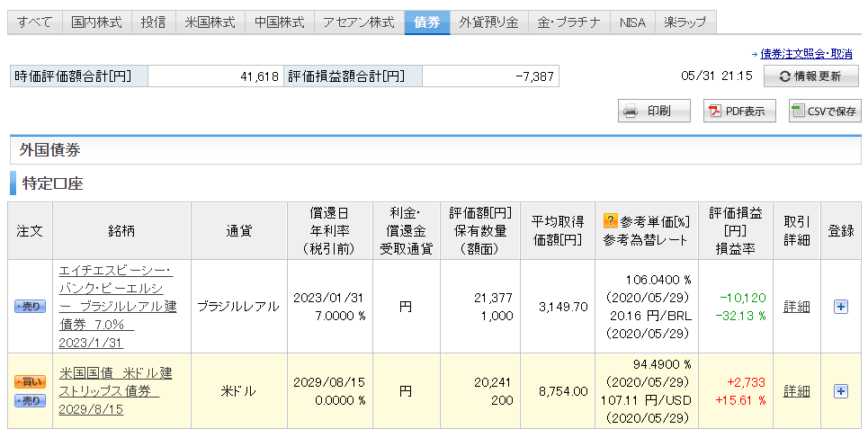This screenshot has width=868, height=438.
Task: Click the redemption date 2029/08/15 cell
Action: pos(328,382)
